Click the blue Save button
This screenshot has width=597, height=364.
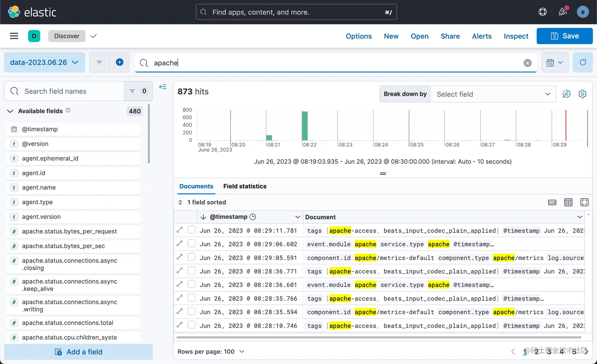565,36
